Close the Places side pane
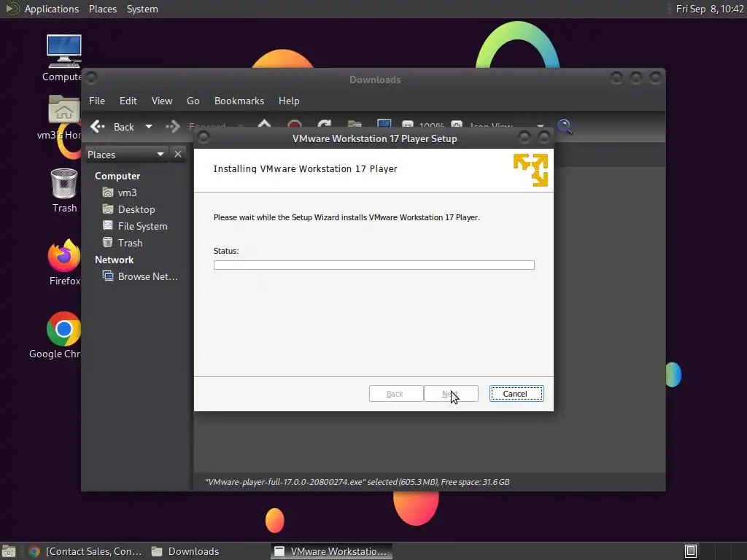 click(x=178, y=155)
